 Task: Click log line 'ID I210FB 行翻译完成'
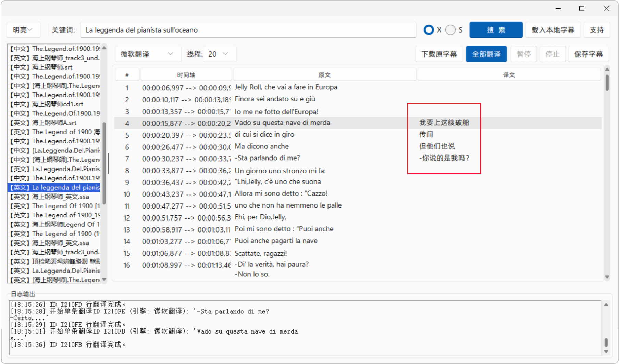coord(68,344)
